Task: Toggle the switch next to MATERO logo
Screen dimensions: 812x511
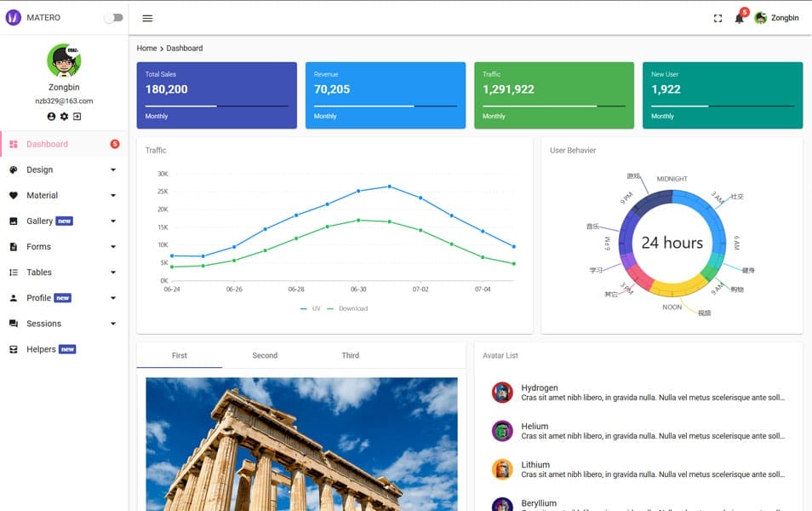Action: coord(112,16)
